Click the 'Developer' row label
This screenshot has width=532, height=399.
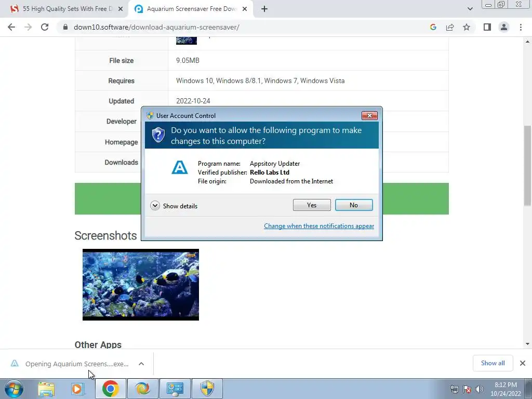(x=121, y=122)
